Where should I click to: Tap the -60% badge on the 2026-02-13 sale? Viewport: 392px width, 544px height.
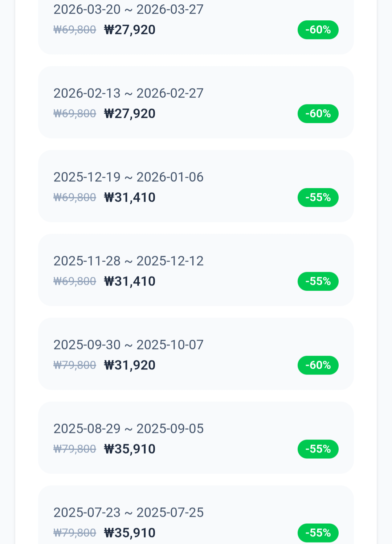point(318,114)
